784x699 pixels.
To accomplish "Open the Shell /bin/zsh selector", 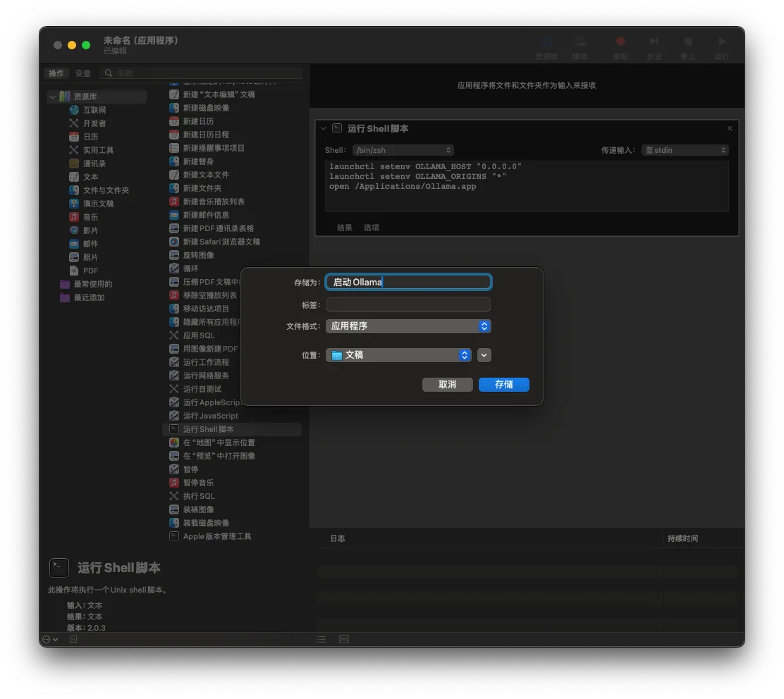I will [403, 150].
